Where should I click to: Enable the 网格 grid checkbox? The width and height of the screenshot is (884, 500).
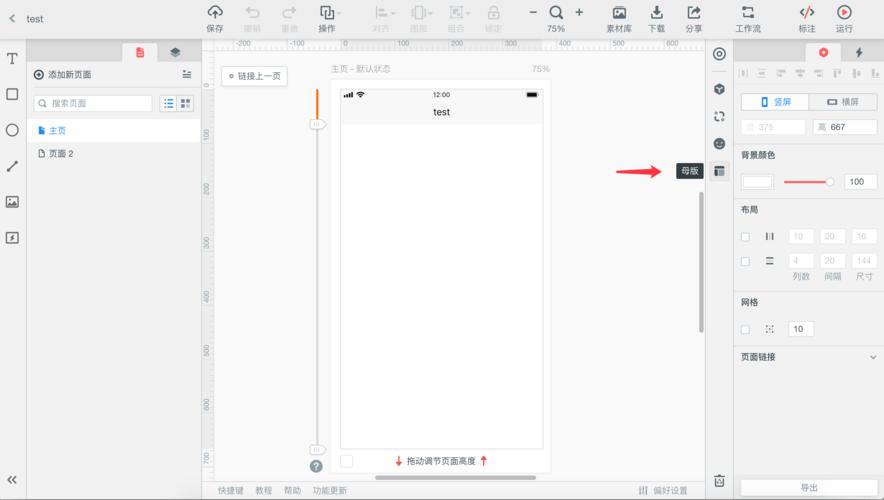point(745,329)
